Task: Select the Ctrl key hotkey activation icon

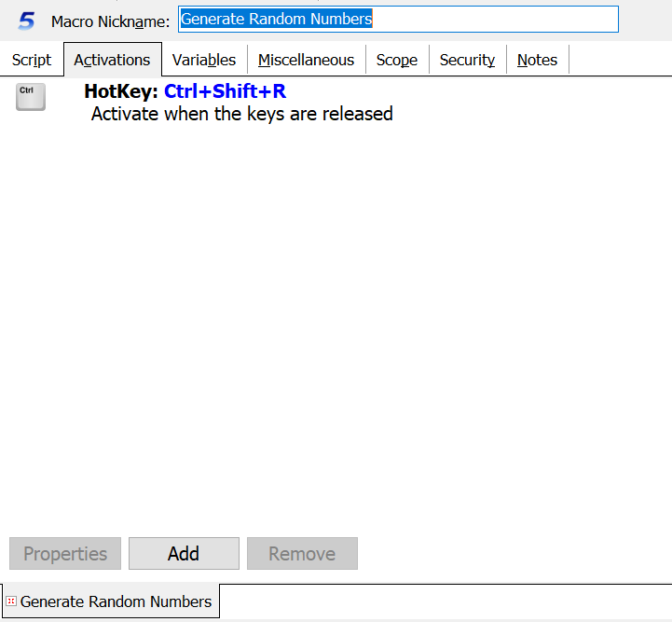Action: pyautogui.click(x=30, y=96)
